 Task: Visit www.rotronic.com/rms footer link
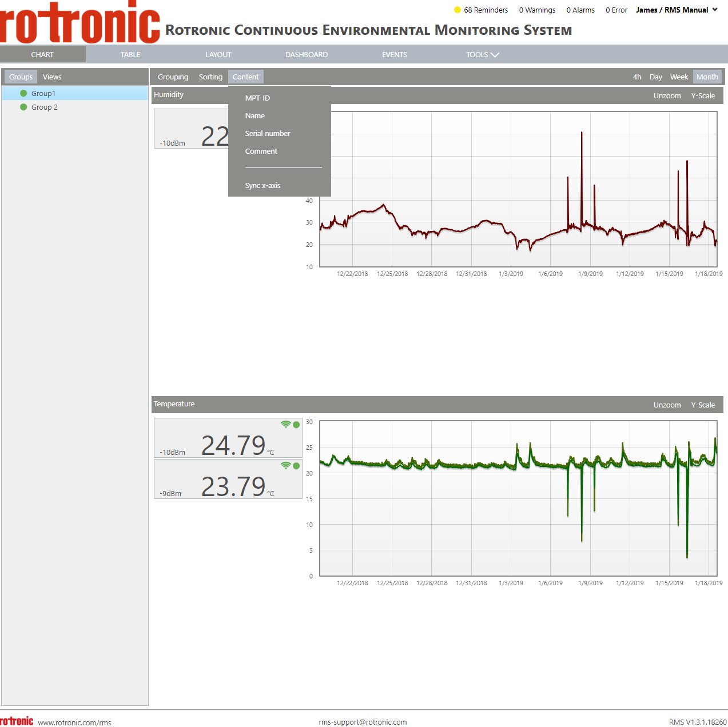[x=74, y=722]
